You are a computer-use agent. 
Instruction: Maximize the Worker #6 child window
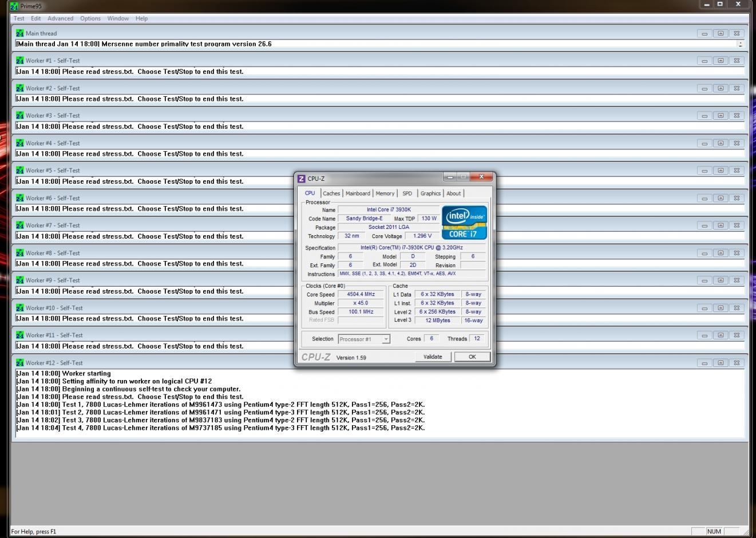pos(721,198)
